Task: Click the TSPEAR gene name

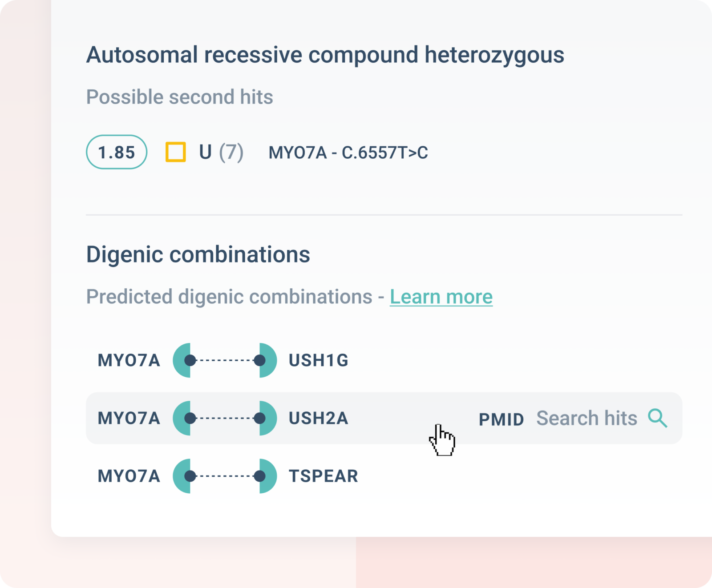Action: (x=324, y=476)
